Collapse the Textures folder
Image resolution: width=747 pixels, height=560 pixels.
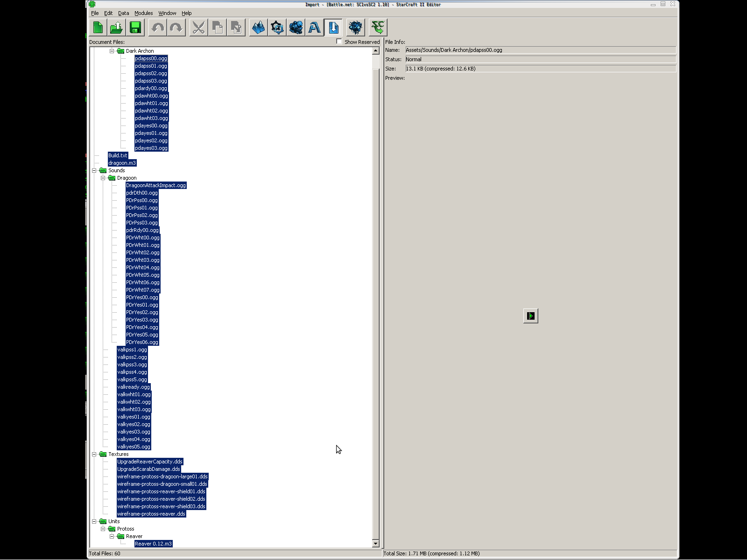pos(94,454)
